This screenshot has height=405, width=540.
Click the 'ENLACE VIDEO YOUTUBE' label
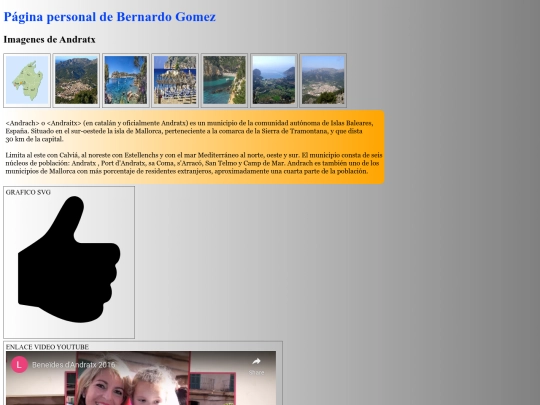coord(47,347)
